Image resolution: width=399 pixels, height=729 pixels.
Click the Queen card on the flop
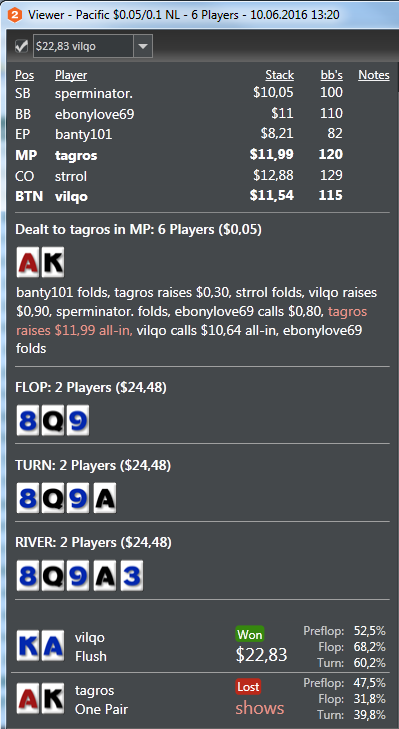coord(53,420)
